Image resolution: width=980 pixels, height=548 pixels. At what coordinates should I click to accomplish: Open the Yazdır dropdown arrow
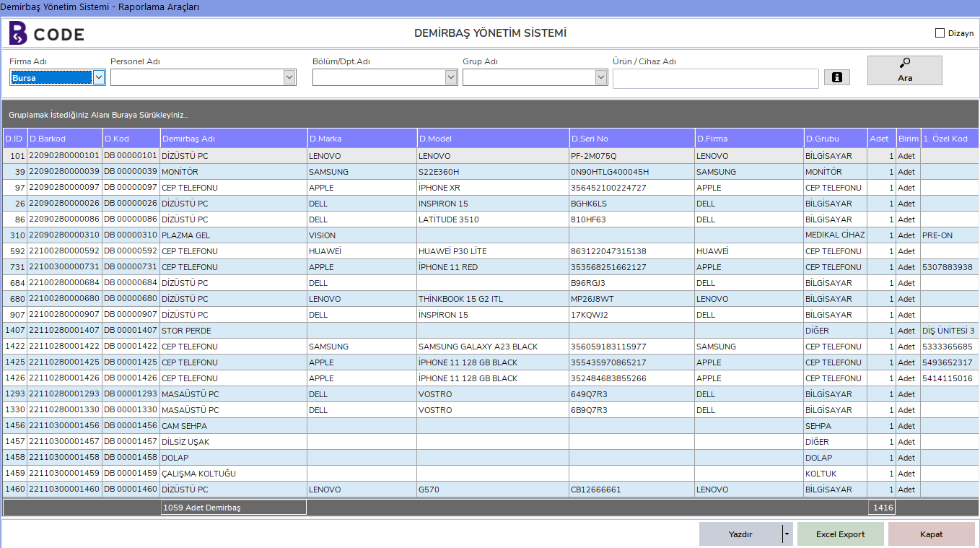[x=787, y=534]
